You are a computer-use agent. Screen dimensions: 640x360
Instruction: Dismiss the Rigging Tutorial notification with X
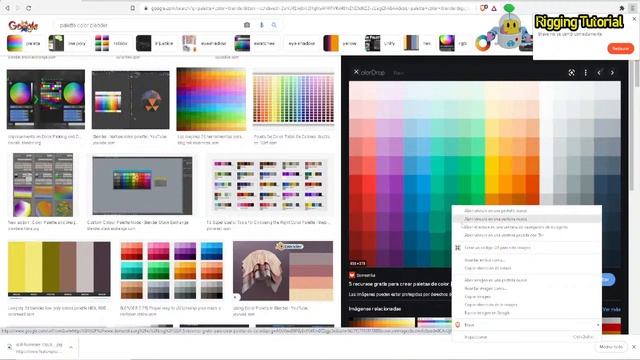click(634, 19)
